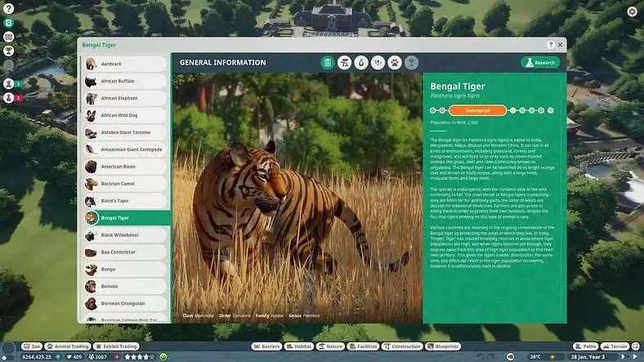Select Aardvark in the animal list
This screenshot has width=644, height=362.
125,64
